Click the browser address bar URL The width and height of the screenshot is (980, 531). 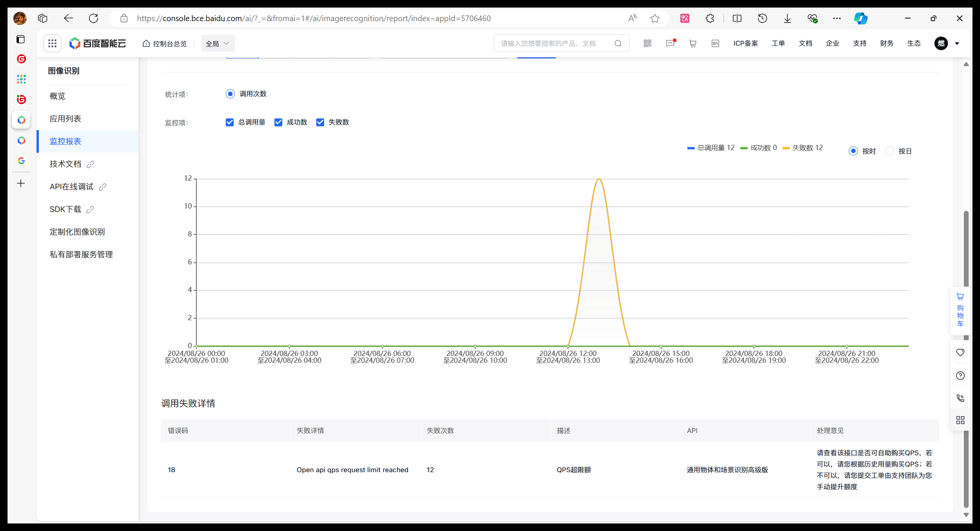point(314,18)
